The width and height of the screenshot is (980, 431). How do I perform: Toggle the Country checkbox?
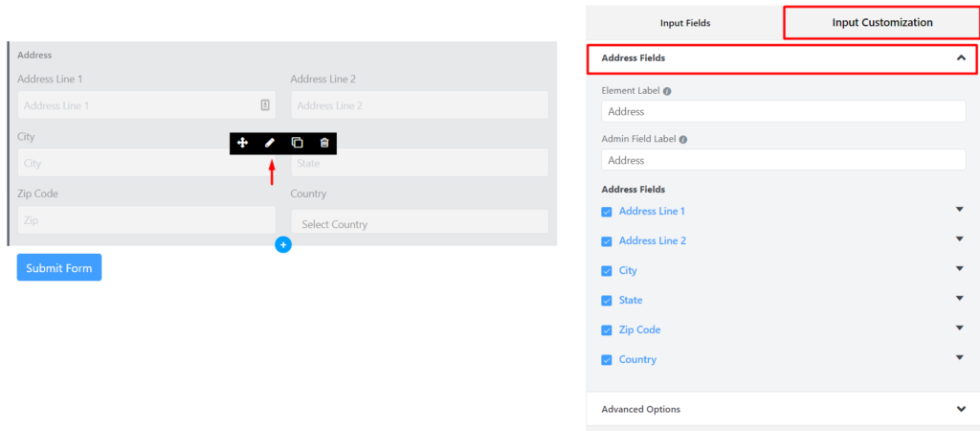(x=606, y=360)
